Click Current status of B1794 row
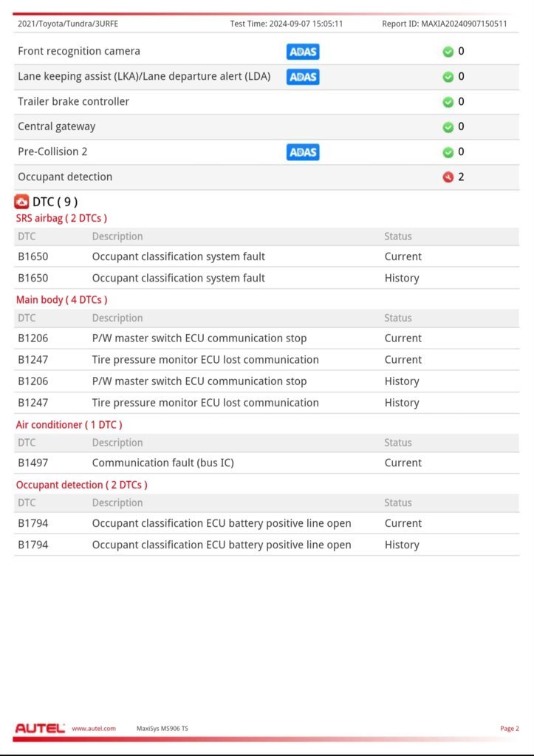This screenshot has width=534, height=756. [403, 523]
